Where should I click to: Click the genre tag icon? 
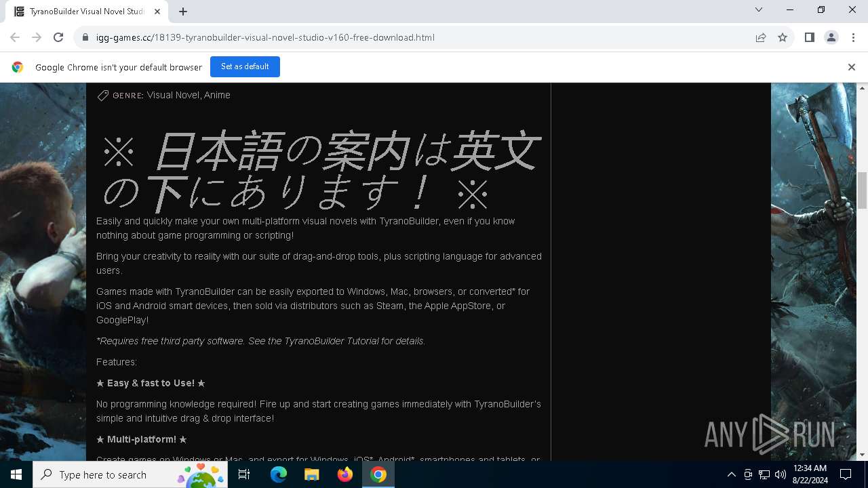103,96
